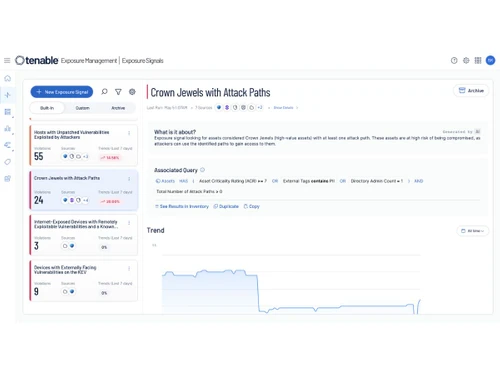
Task: Open kebab menu on Hosts with Unpatched Vulnerabilities card
Action: click(129, 133)
